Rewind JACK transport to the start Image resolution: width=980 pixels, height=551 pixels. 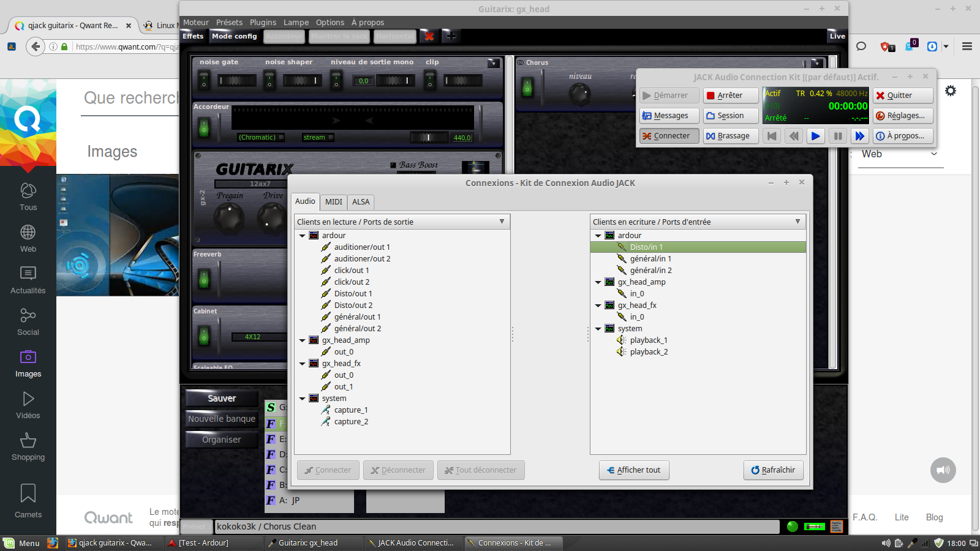tap(772, 136)
